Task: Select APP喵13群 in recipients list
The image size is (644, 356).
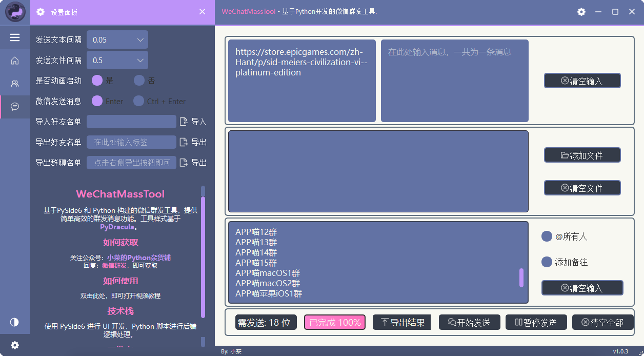Action: coord(256,242)
